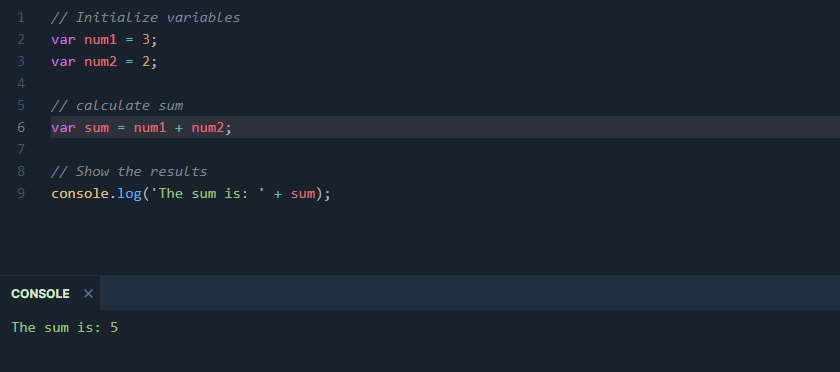
Task: Click the console output 'The sum is: 5'
Action: 65,327
